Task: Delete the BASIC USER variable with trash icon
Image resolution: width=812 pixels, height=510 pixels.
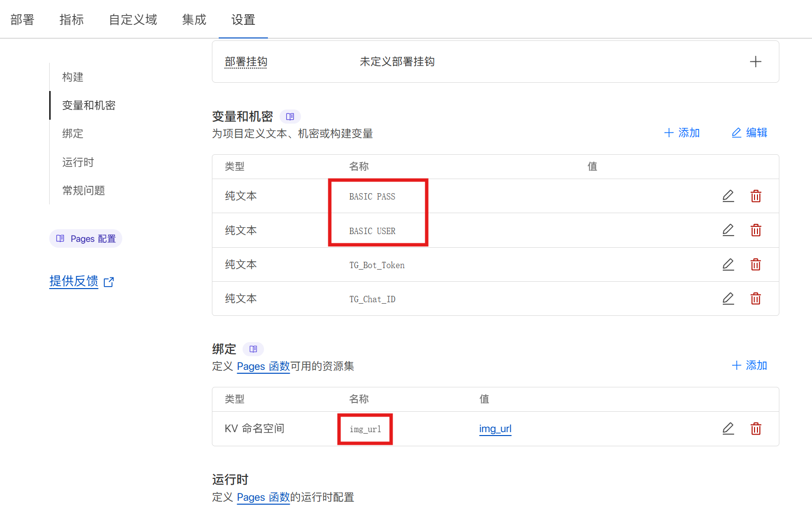Action: 756,230
